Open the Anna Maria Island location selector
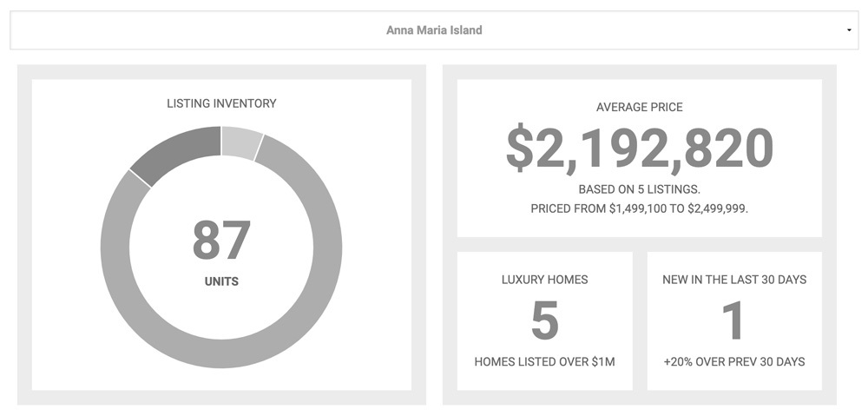 434,30
